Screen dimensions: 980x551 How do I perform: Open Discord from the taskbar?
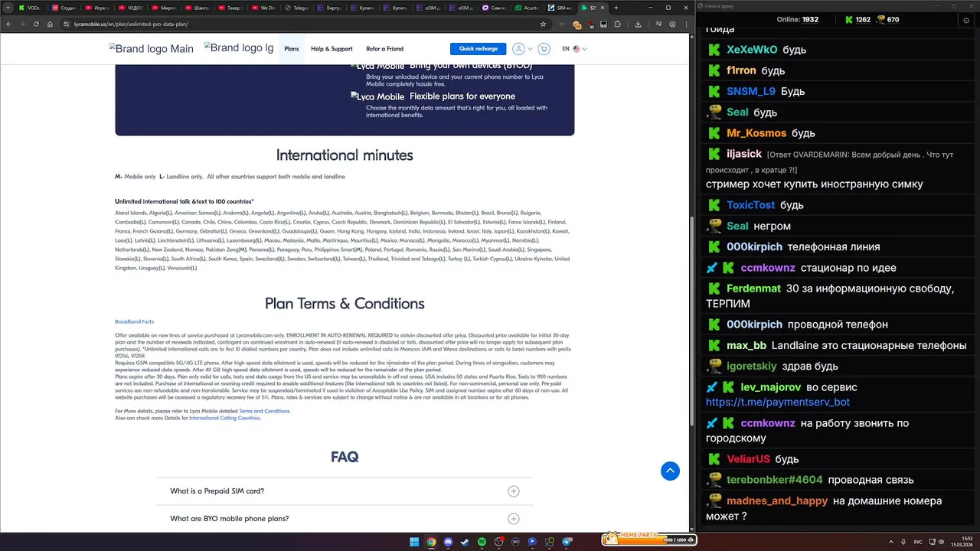[448, 542]
